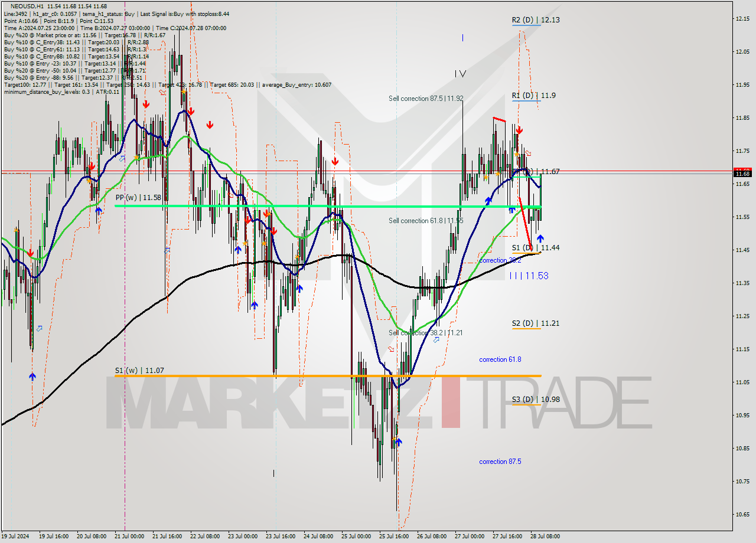Click the 'average_Buy_entry: 10.607' text

[x=296, y=84]
